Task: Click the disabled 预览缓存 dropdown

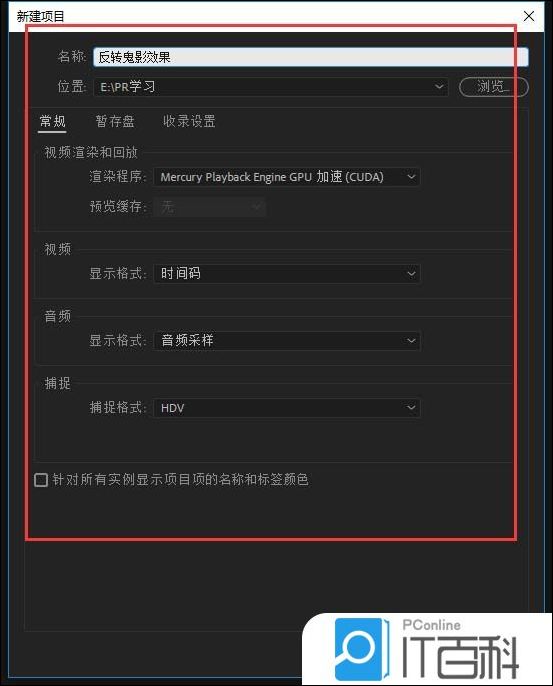Action: 210,206
